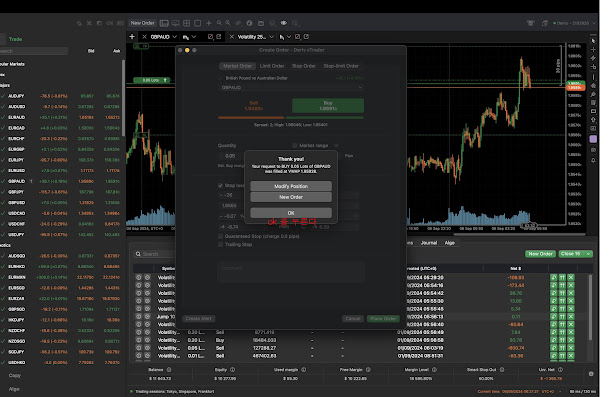Open the Journal tab in the bottom panel
Viewport: 615px width, 397px height.
coord(429,243)
